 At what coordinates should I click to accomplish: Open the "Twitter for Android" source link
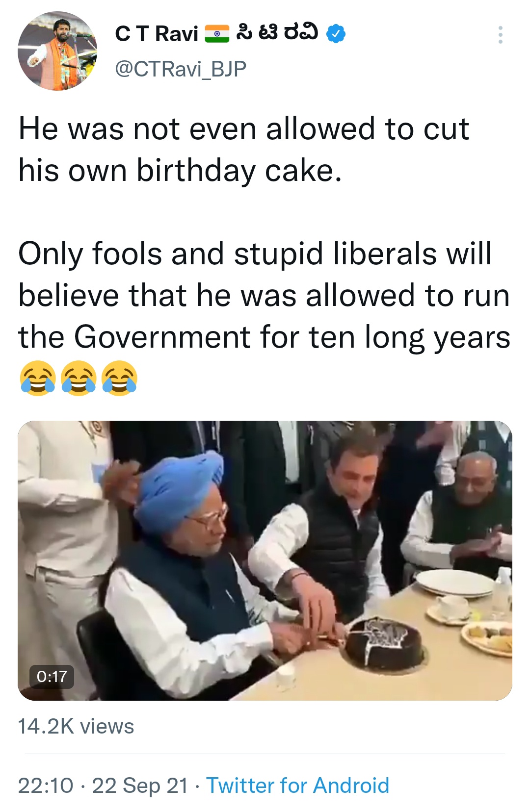[297, 786]
